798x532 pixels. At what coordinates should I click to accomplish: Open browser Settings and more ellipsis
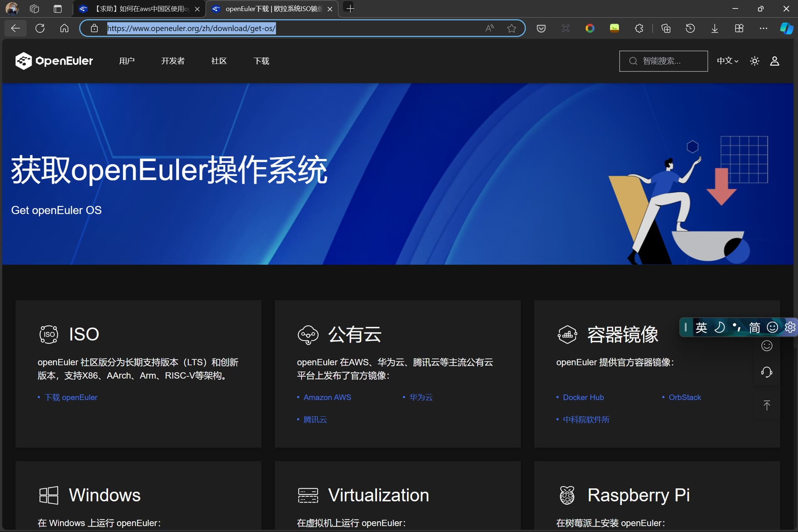763,28
